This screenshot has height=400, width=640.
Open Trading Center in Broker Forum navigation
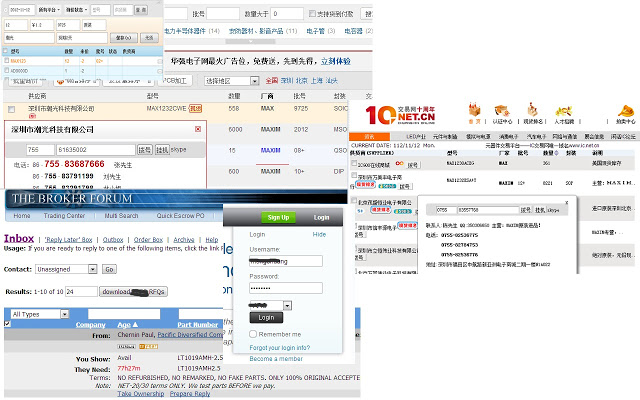[64, 216]
